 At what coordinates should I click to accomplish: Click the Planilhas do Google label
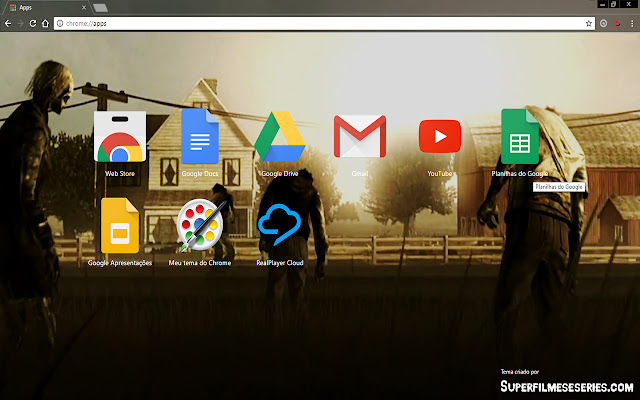[x=520, y=173]
